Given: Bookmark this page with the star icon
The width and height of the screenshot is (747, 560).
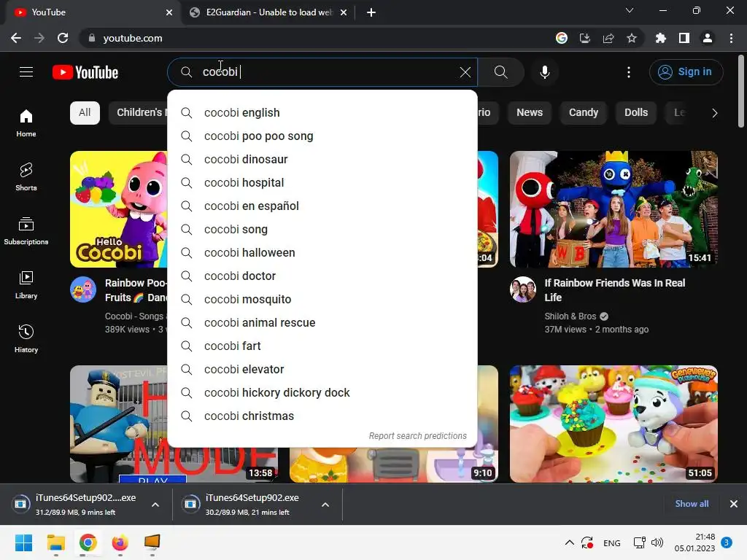Looking at the screenshot, I should [x=632, y=38].
